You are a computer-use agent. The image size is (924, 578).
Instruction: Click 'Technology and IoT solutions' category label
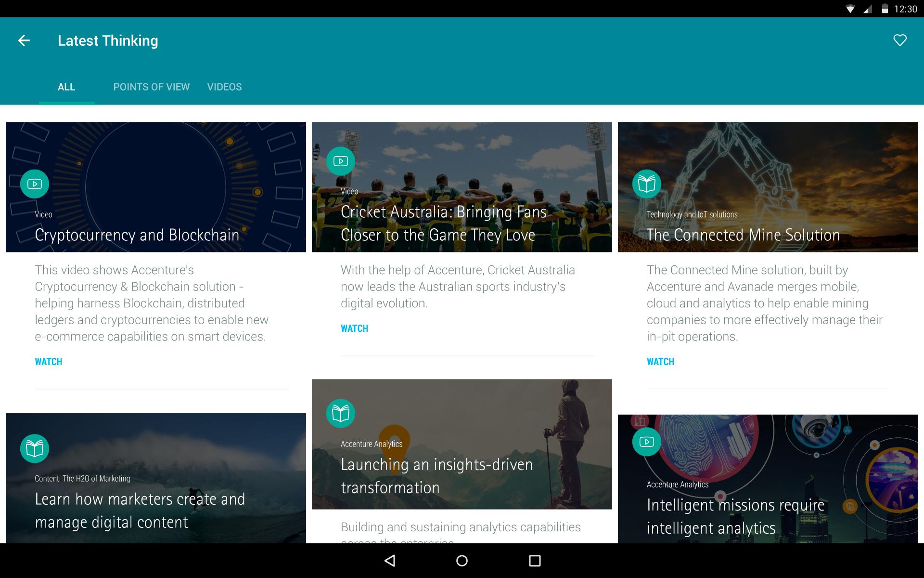(x=692, y=214)
